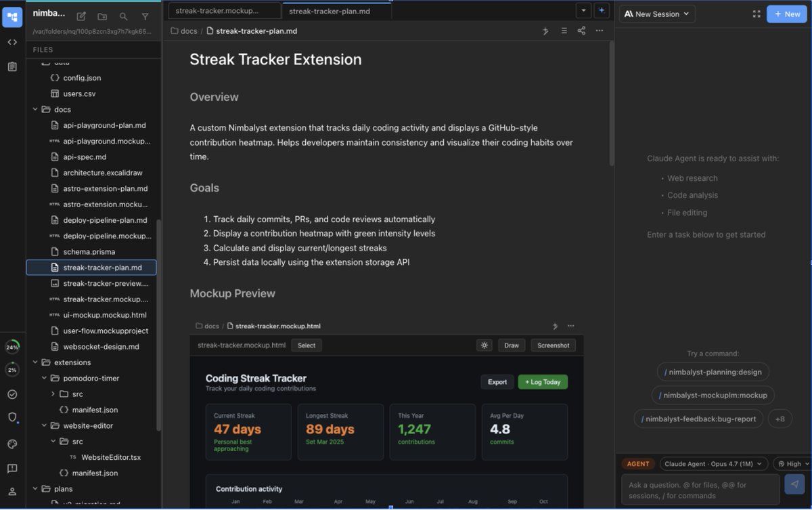Click the AGENT mode badge
Viewport: 812px width, 510px height.
pyautogui.click(x=637, y=464)
